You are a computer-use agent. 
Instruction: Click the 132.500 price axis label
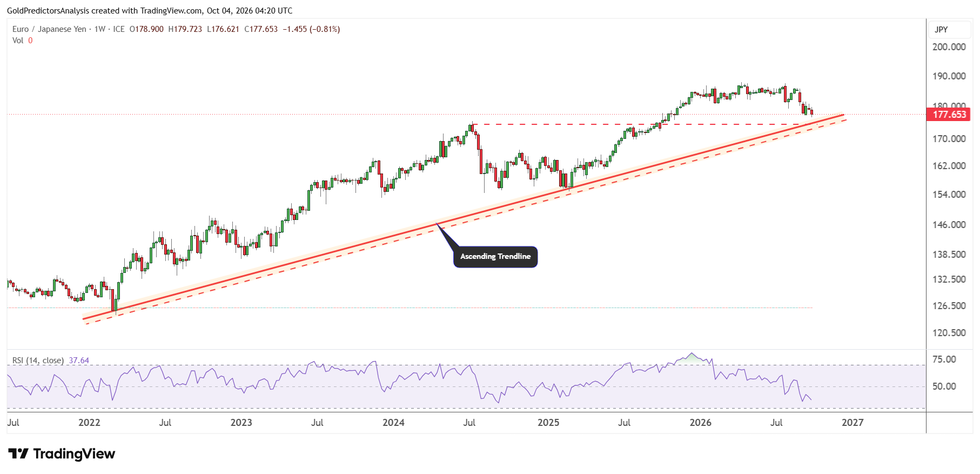click(949, 279)
